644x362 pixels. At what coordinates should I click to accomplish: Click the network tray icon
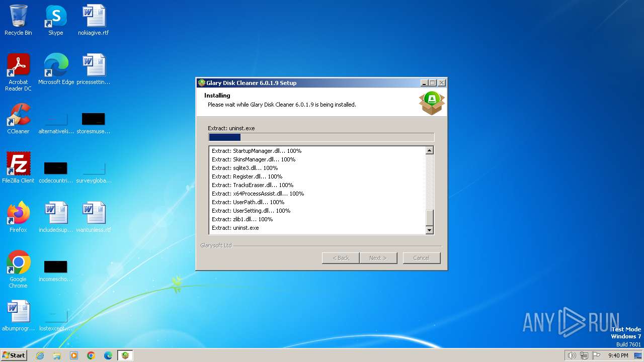point(584,355)
